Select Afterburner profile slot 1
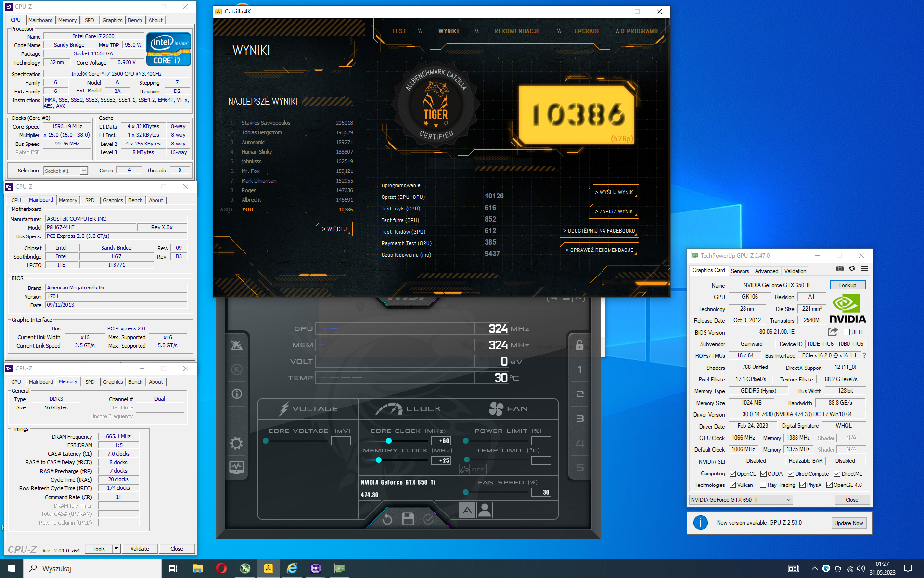This screenshot has width=924, height=578. click(x=579, y=369)
